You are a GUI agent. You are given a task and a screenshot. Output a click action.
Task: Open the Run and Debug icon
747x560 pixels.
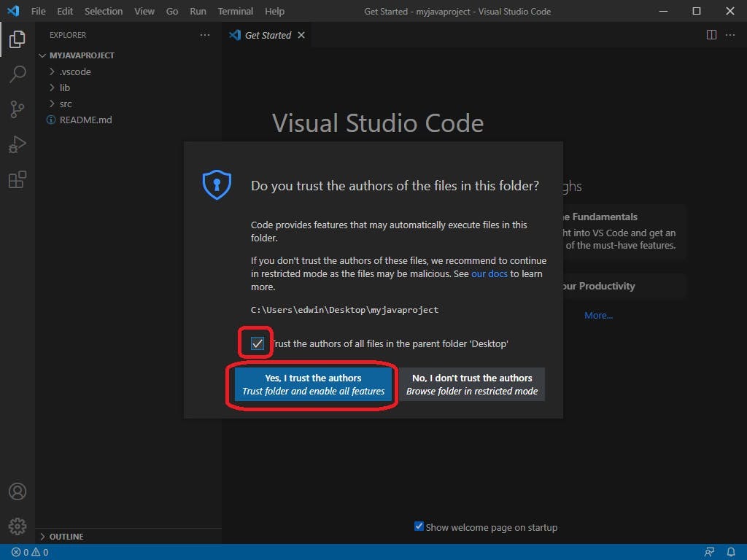coord(18,144)
